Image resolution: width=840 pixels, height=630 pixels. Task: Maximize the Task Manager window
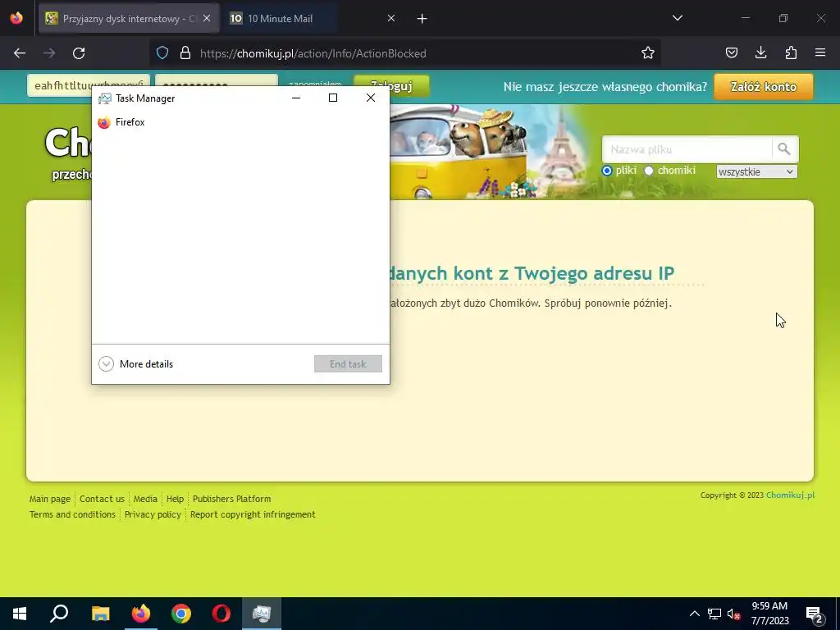click(x=333, y=98)
